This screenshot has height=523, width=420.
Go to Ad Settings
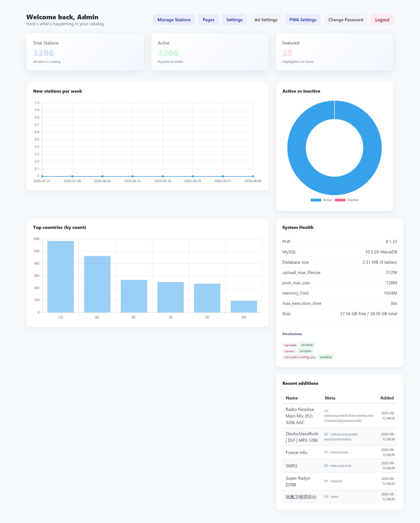click(x=265, y=20)
